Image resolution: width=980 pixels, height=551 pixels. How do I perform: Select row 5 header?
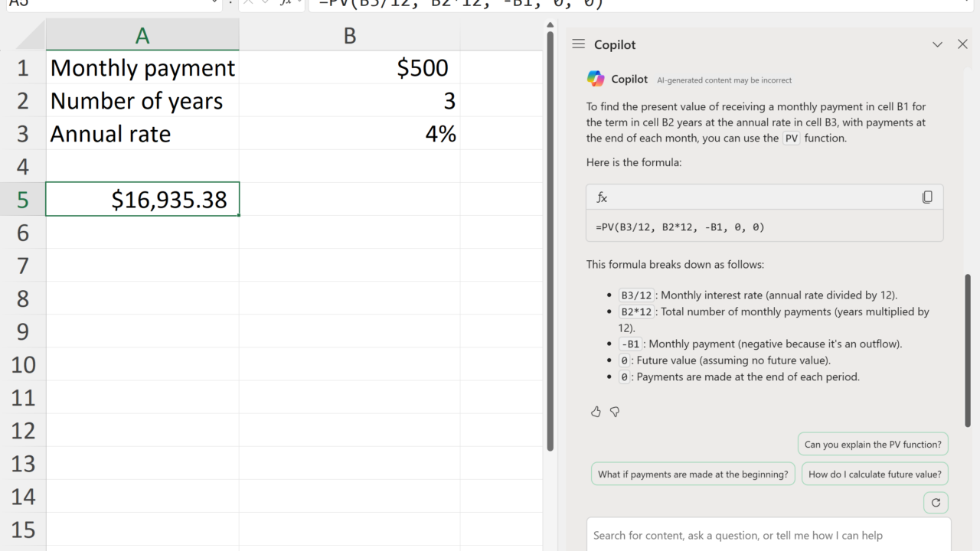[23, 199]
